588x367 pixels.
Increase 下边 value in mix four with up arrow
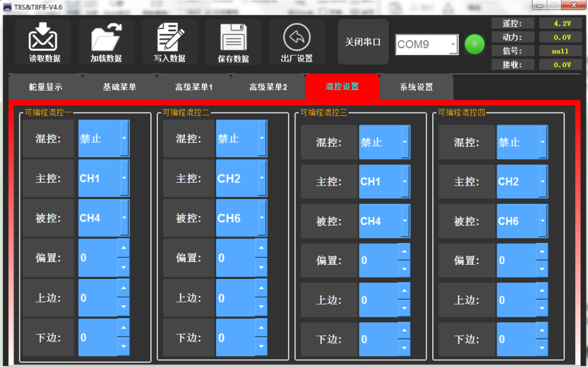pos(541,330)
